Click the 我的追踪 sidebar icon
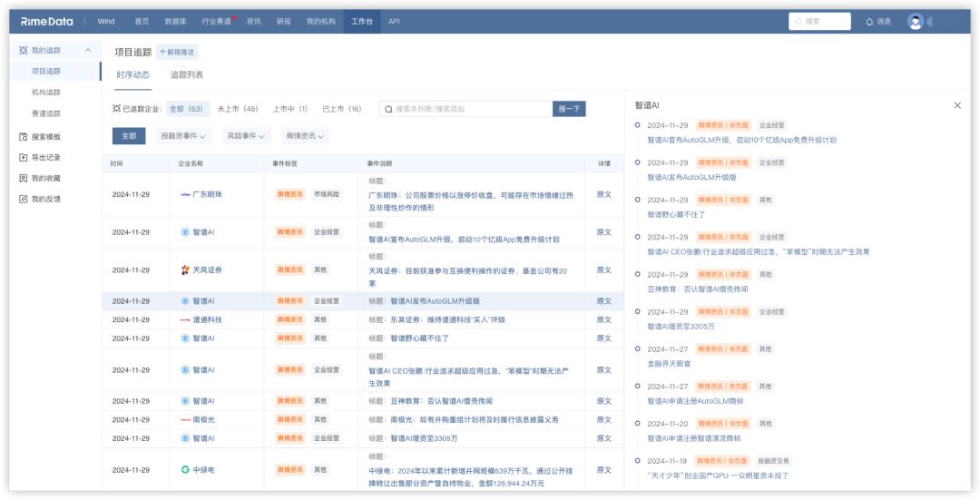Image resolution: width=980 pixels, height=500 pixels. (23, 50)
